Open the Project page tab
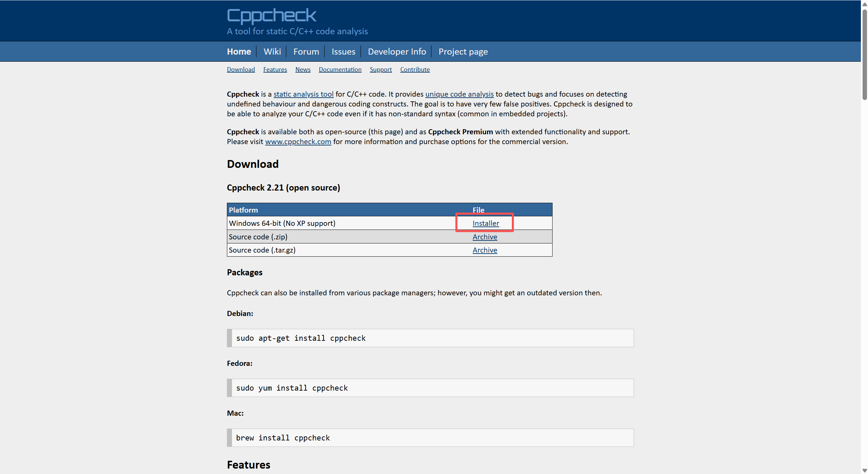Screen dimensions: 868x474 tap(463, 52)
